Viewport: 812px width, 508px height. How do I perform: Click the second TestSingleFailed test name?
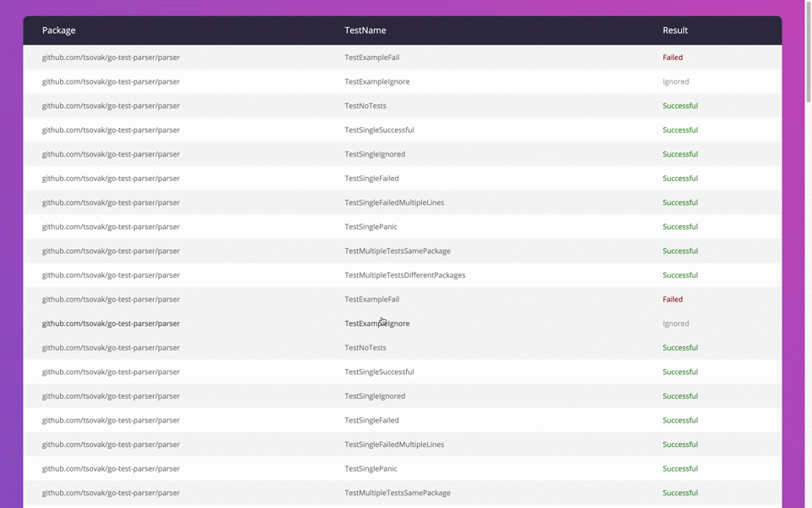(372, 421)
